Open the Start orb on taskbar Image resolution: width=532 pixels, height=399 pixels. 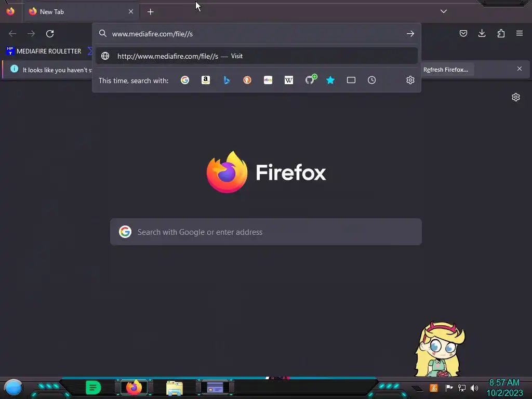(x=13, y=388)
